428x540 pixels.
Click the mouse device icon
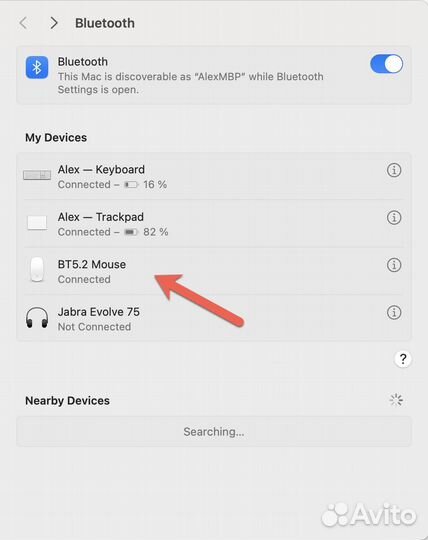pyautogui.click(x=37, y=270)
